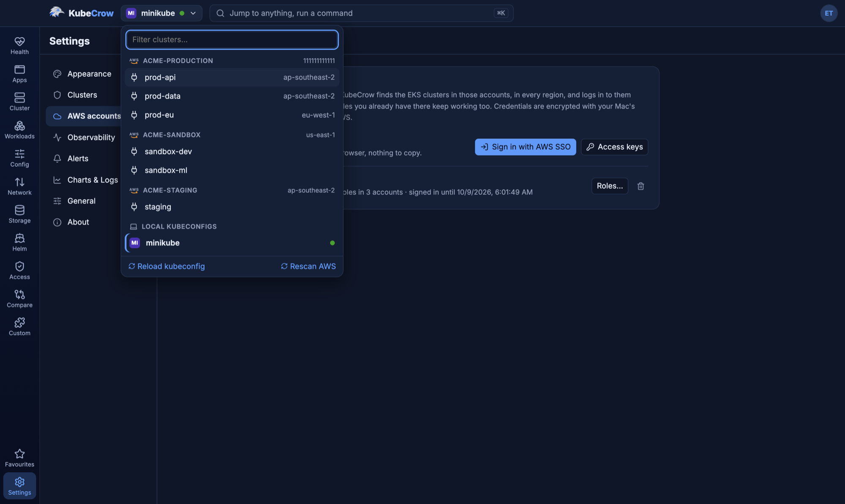The width and height of the screenshot is (845, 504).
Task: Go to the Network sidebar section
Action: 19,186
